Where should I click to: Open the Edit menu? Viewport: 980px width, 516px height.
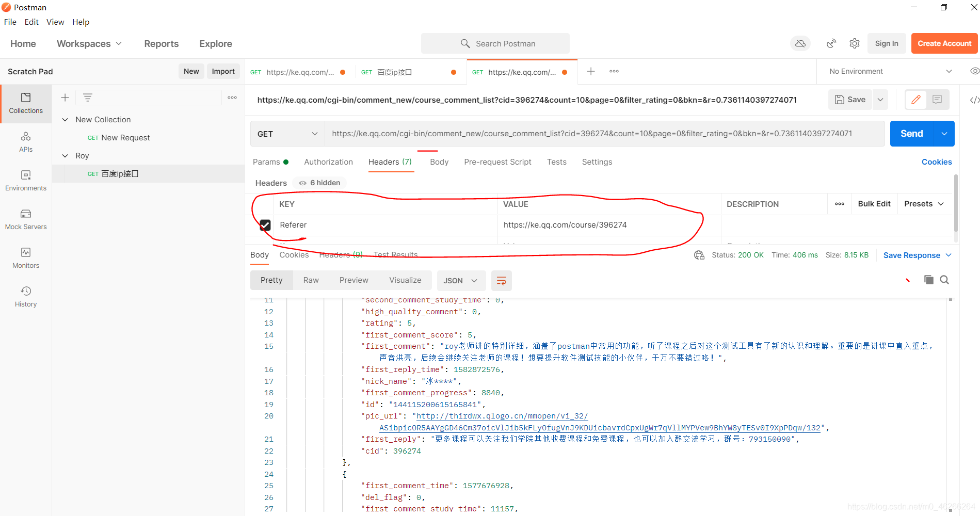click(31, 22)
